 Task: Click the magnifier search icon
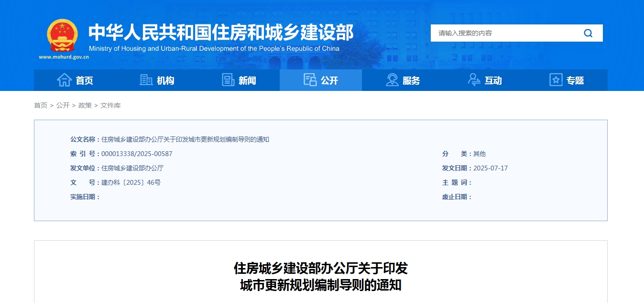(588, 33)
